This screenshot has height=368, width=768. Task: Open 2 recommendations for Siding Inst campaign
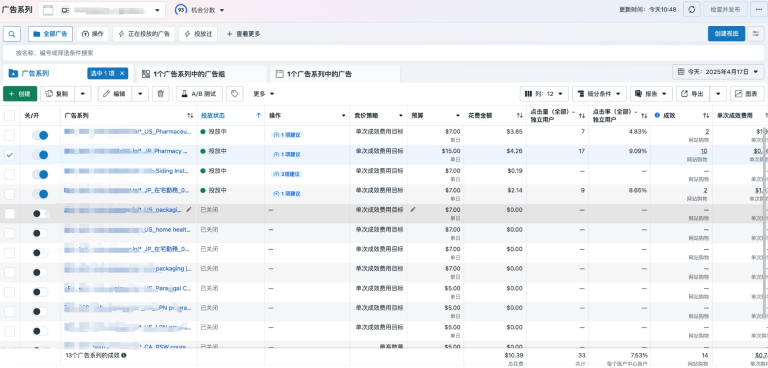click(287, 174)
